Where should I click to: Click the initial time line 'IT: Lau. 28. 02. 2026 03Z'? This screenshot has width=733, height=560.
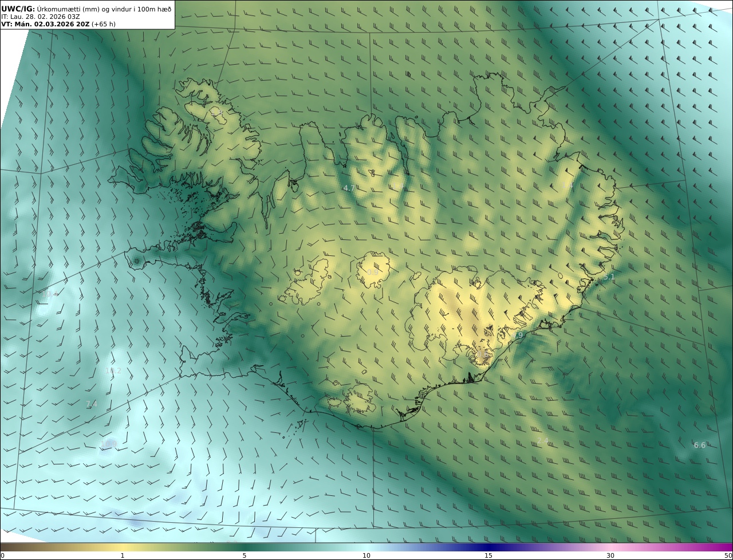point(41,17)
